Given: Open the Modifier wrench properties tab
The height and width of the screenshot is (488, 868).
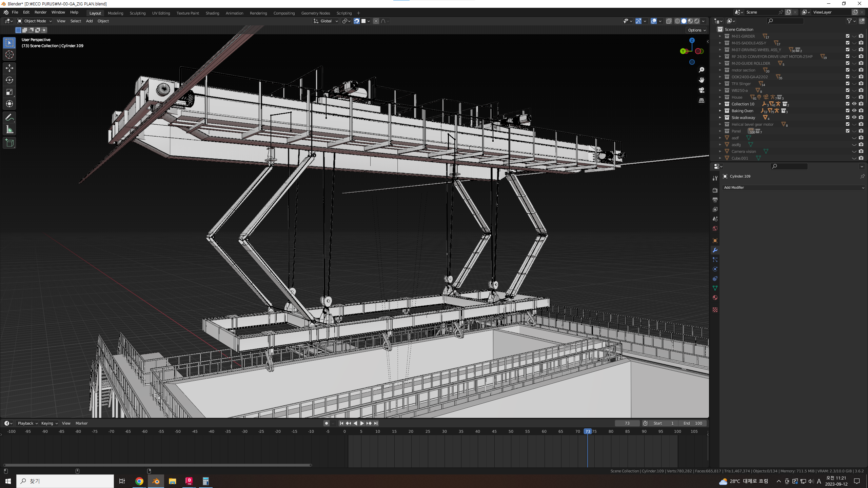Looking at the screenshot, I should [x=715, y=250].
